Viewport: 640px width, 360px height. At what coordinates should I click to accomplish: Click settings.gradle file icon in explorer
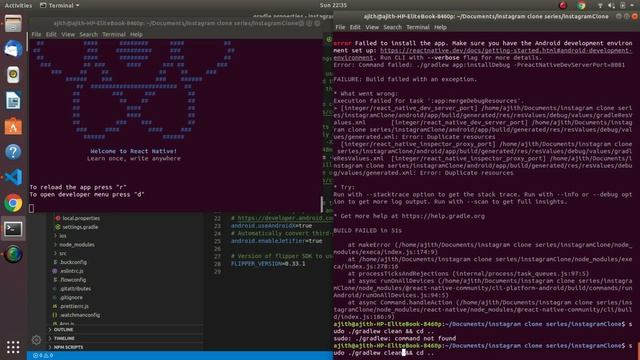58,227
